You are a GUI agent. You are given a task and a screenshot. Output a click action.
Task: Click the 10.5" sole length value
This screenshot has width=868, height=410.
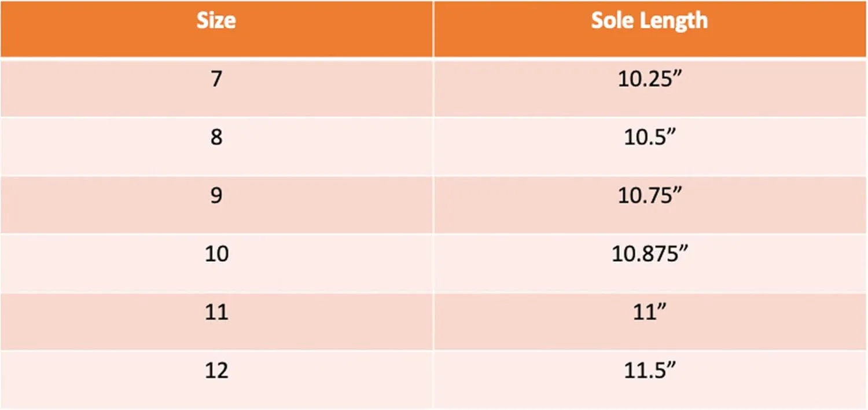tap(650, 137)
